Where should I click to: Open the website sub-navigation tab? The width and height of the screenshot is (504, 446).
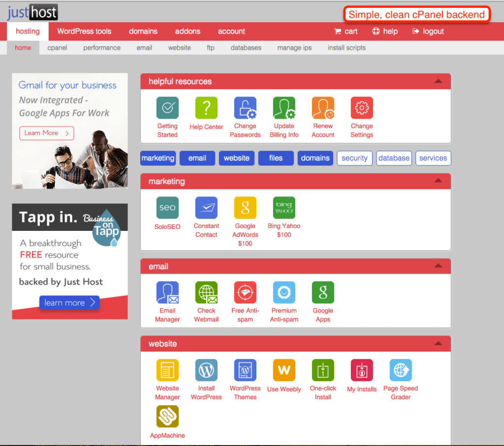pos(179,48)
